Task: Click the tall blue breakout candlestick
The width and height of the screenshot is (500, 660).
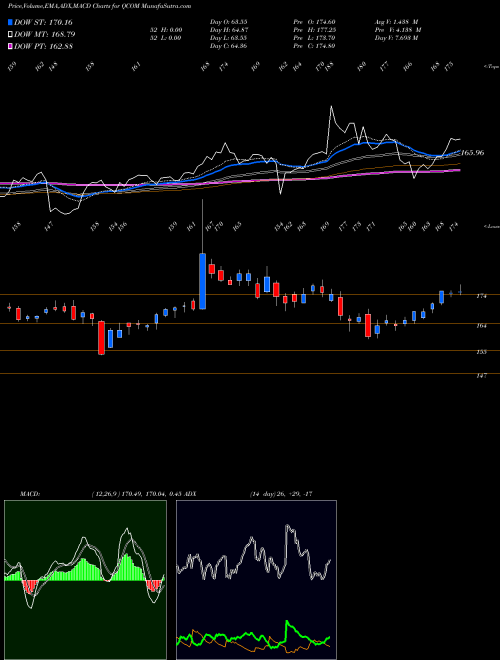Action: click(202, 281)
